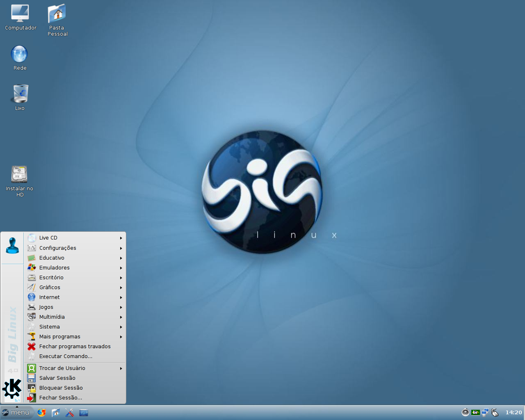Expand the Emuladores submenu
This screenshot has height=420, width=525.
click(75, 268)
